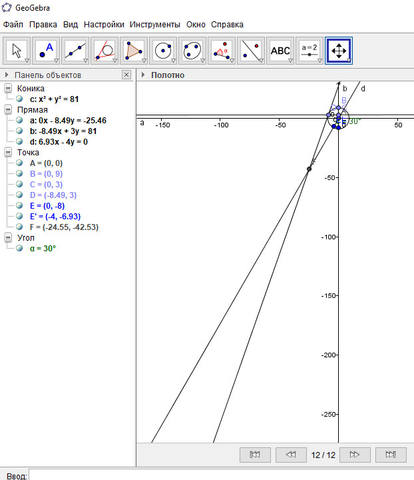
Task: Select the New Point tool
Action: pyautogui.click(x=46, y=51)
